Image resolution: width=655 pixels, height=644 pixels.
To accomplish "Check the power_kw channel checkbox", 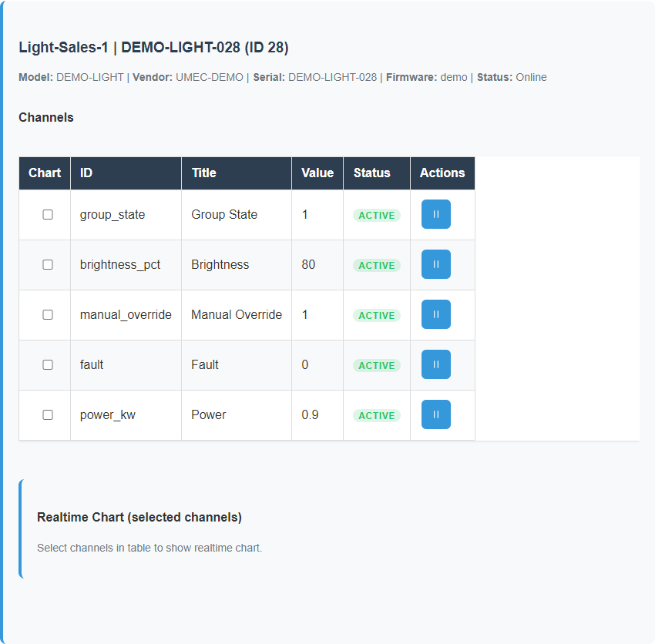I will click(47, 414).
